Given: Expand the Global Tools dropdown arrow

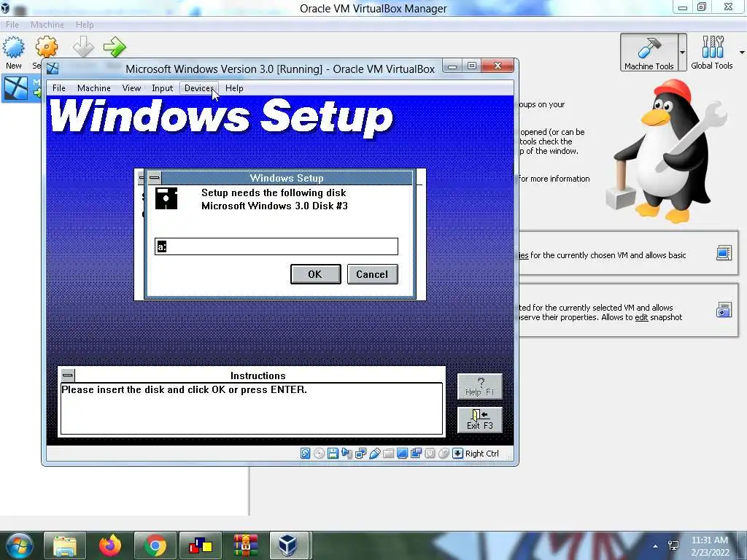Looking at the screenshot, I should coord(742,52).
